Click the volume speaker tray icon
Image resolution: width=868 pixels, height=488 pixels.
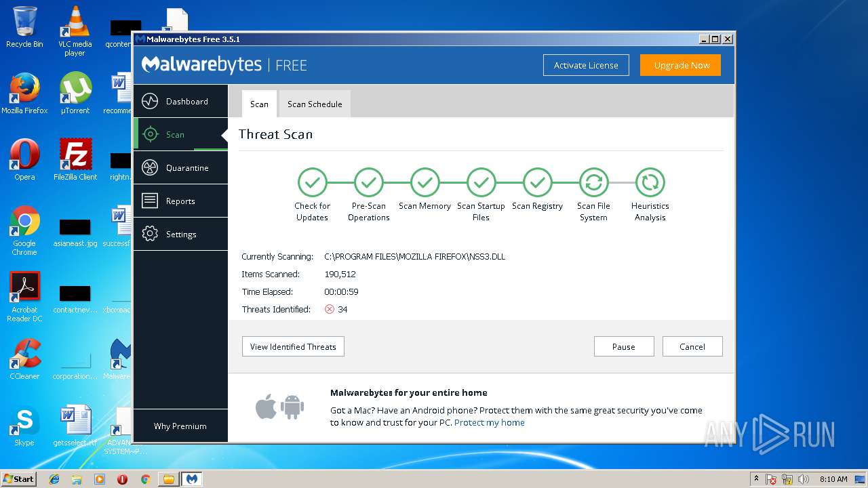(804, 479)
